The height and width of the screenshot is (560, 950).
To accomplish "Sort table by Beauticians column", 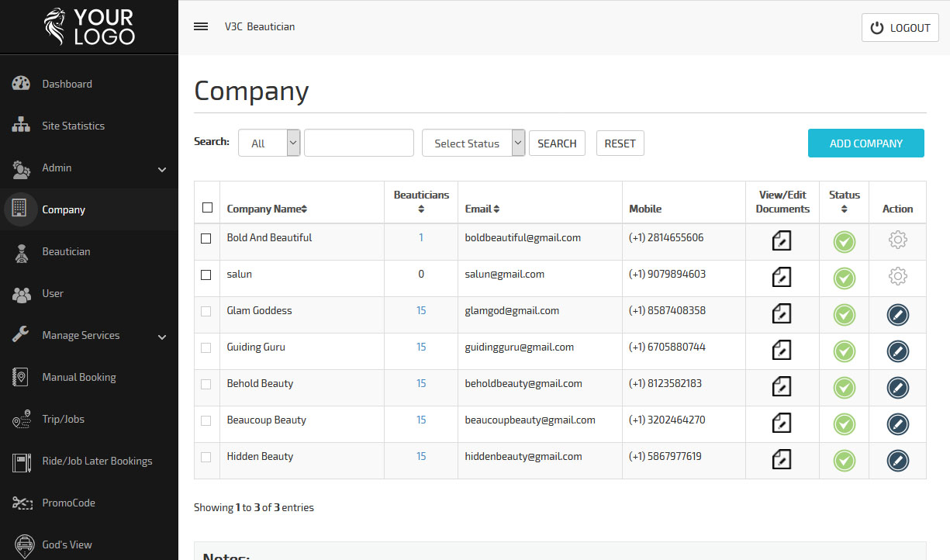I will tap(421, 202).
